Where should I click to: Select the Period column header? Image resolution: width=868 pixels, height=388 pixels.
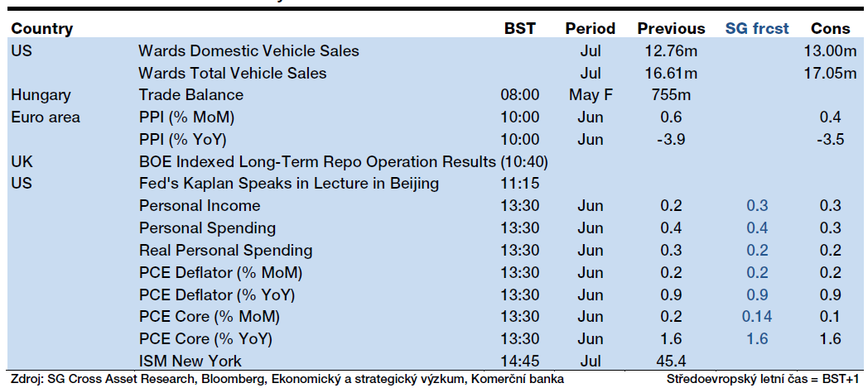point(591,28)
